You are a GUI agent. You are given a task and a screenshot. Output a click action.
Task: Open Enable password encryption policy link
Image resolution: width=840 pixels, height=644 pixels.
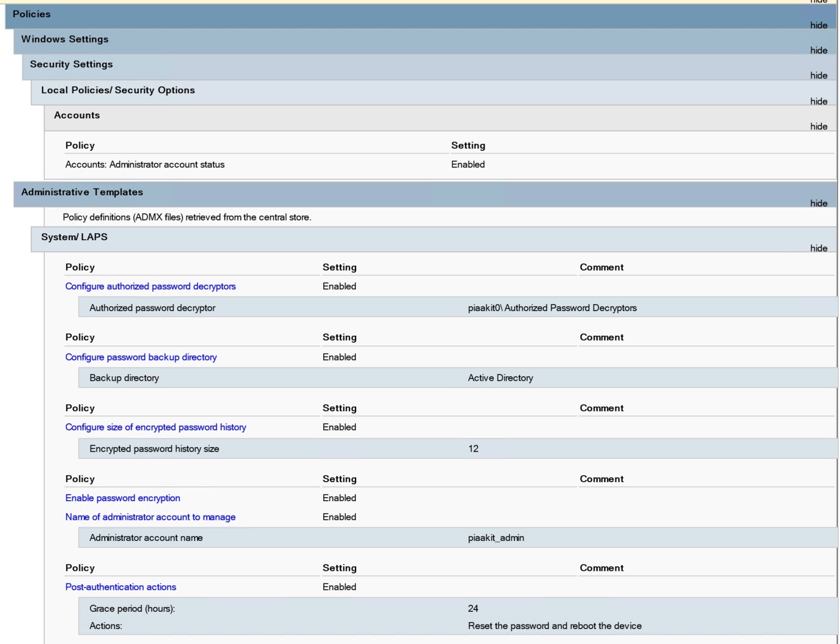point(123,498)
